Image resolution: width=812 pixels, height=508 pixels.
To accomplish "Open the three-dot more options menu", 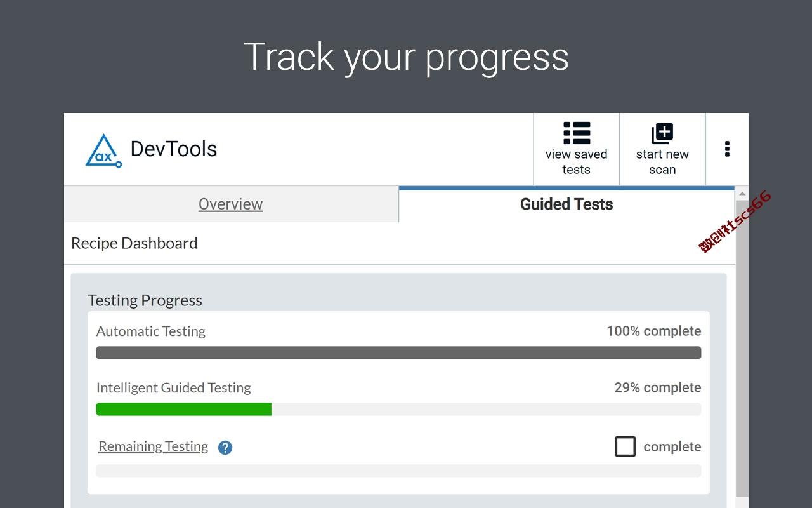I will pos(727,149).
